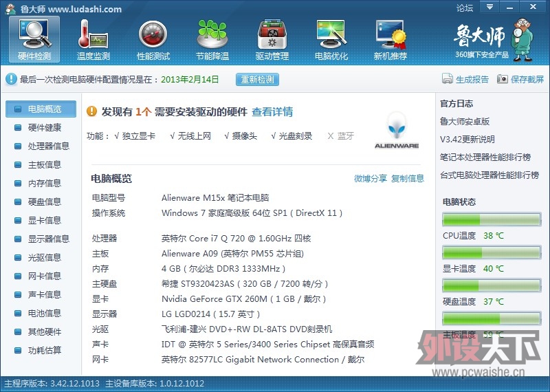Click the IDT 高保真音频 sound card text
This screenshot has height=392, width=550.
(x=267, y=345)
